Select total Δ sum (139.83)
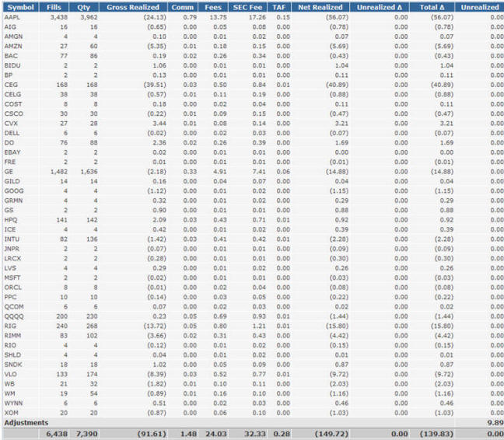 436,434
